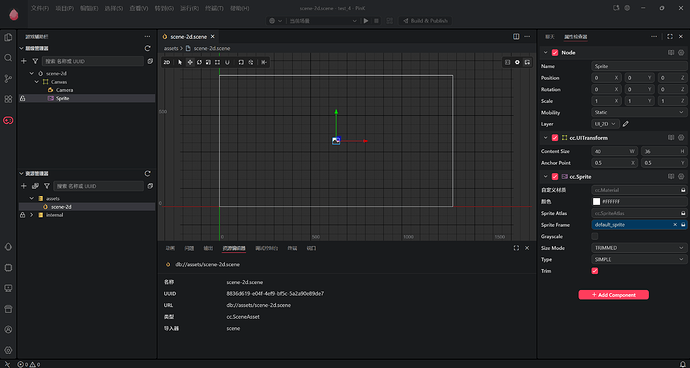
Task: Click the Play preview button
Action: tap(366, 21)
